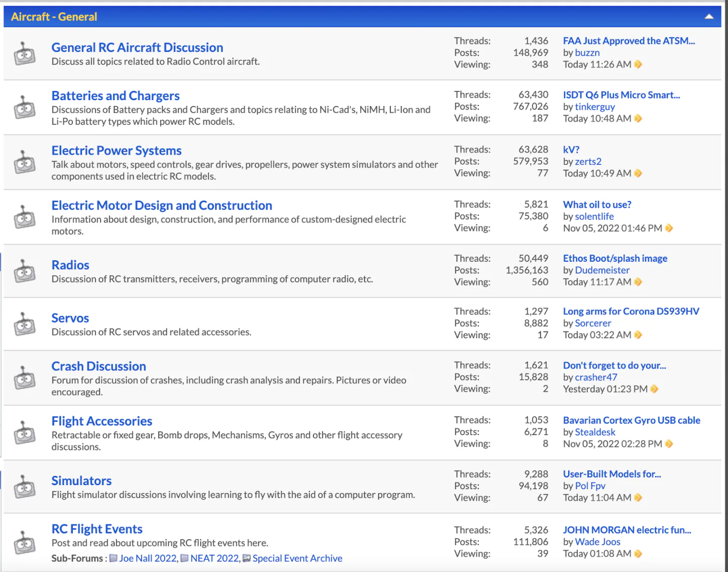This screenshot has height=572, width=728.
Task: Open the Aircraft - General category header link
Action: 54,17
